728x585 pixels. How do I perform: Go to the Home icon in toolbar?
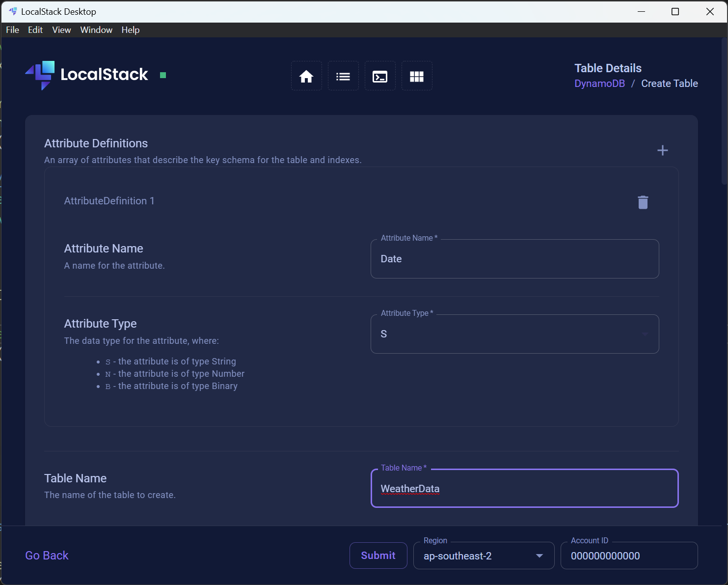306,76
